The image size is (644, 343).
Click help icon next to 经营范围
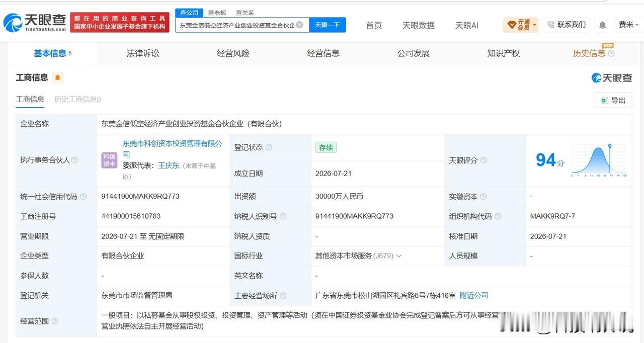point(55,321)
